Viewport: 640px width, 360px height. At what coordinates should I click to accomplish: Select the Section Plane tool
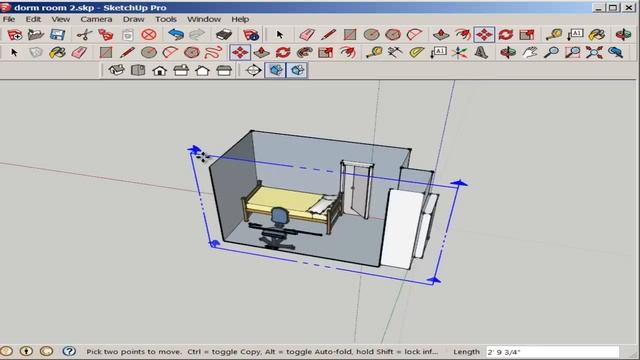[x=253, y=70]
